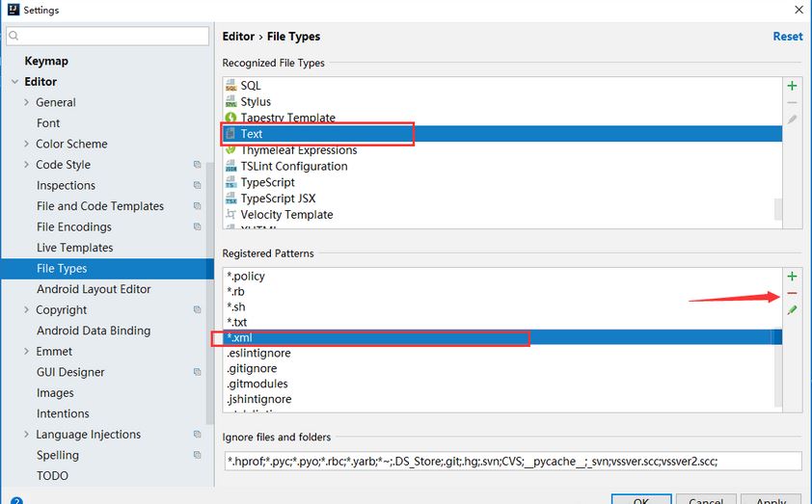Expand the General settings node
This screenshot has width=812, height=504.
(26, 102)
